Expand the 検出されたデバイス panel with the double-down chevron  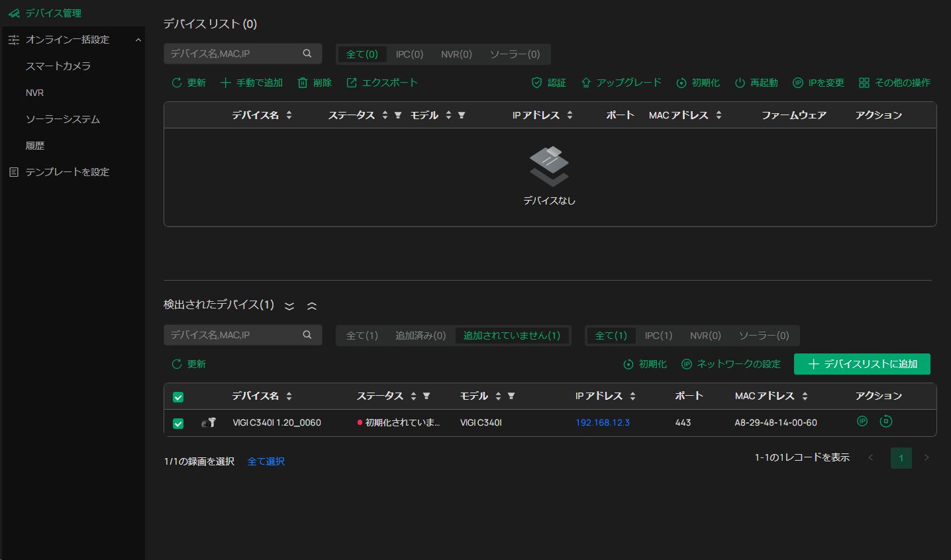(x=289, y=306)
